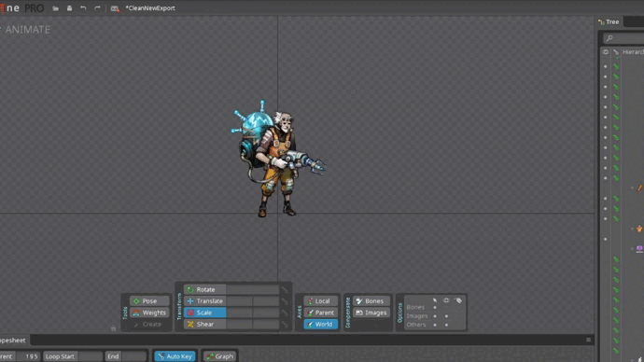
Task: Key translation with the Translate key icon
Action: pyautogui.click(x=285, y=301)
